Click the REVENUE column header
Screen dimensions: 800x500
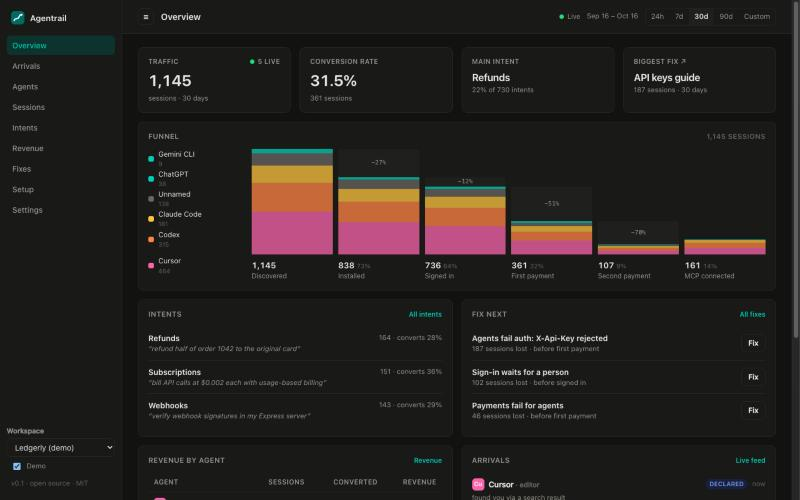click(419, 482)
